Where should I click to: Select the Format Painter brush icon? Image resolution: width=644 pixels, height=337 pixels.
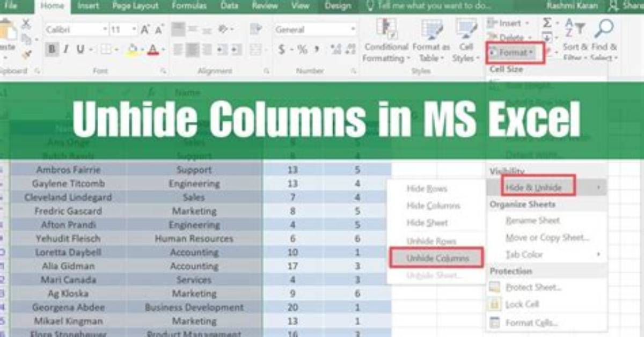(26, 54)
